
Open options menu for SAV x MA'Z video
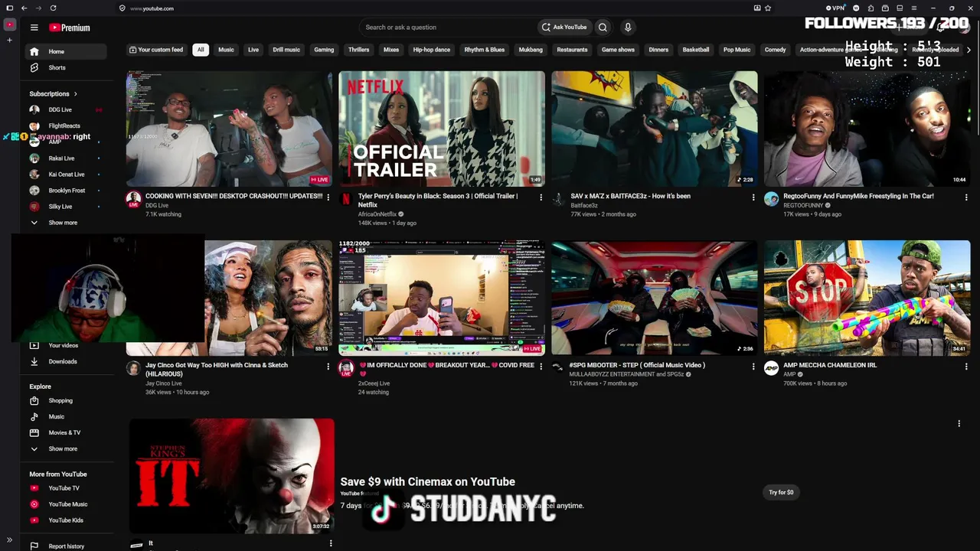(753, 197)
